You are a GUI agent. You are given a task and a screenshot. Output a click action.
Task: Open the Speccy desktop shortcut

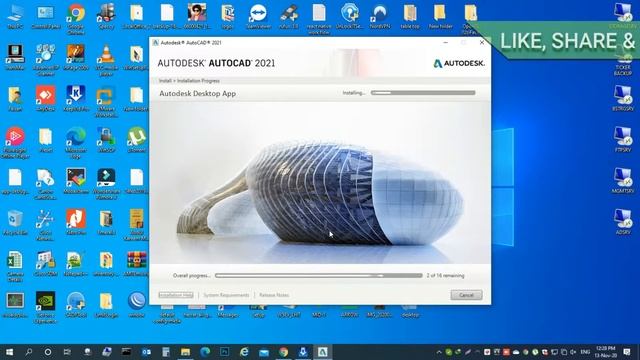click(106, 16)
